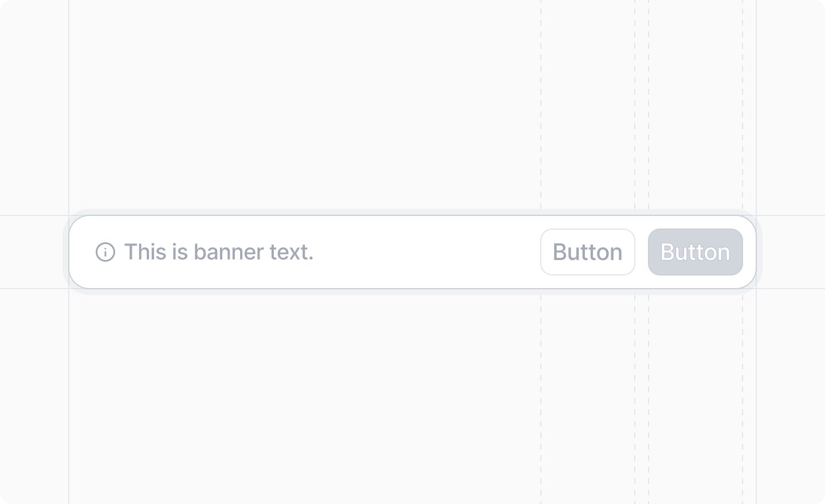Click the outlined white Button
The width and height of the screenshot is (825, 504).
pyautogui.click(x=588, y=252)
